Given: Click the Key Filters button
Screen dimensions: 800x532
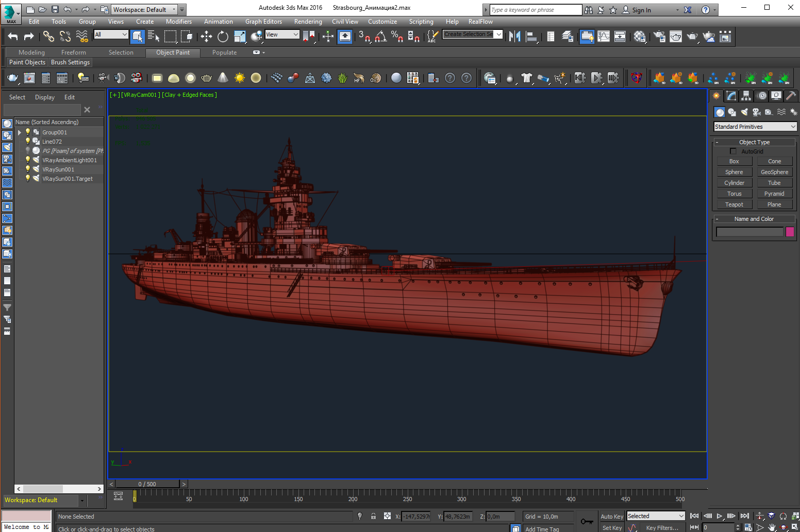Looking at the screenshot, I should click(662, 528).
